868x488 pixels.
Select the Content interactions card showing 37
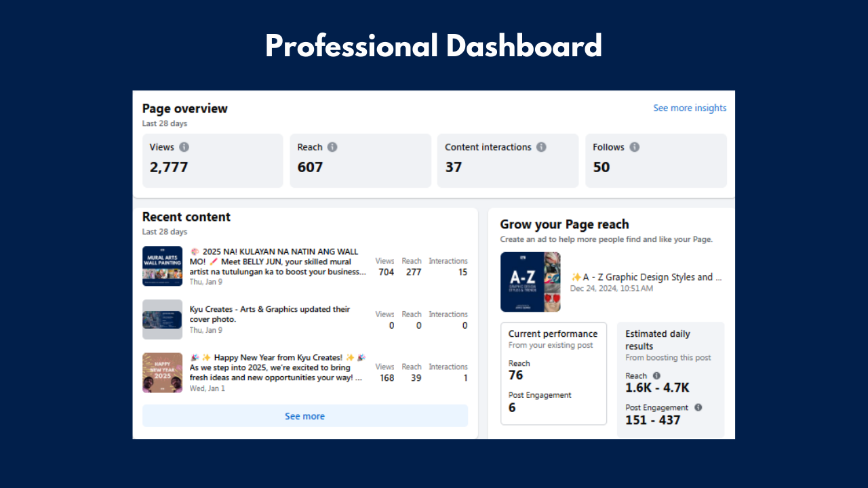click(x=507, y=161)
